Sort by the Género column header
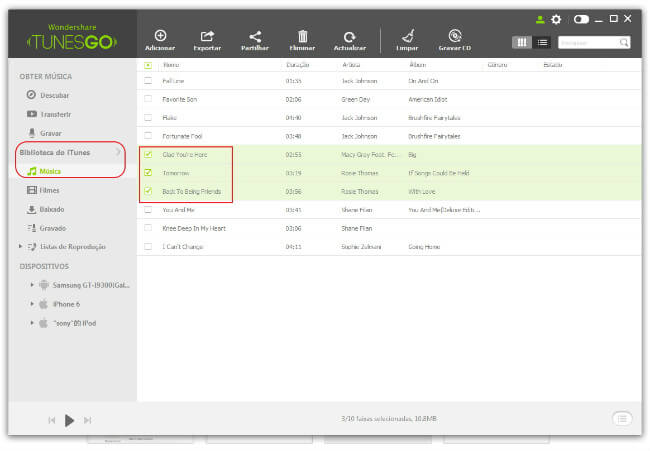 point(497,65)
